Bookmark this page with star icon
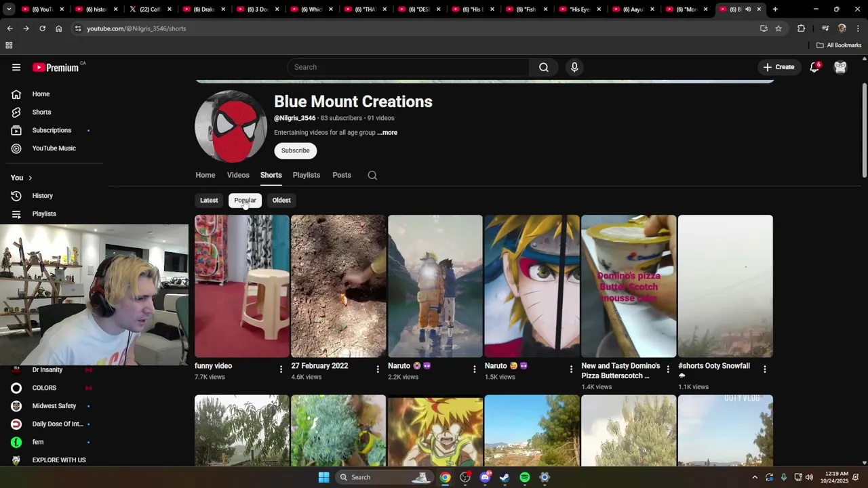868x488 pixels. tap(778, 28)
